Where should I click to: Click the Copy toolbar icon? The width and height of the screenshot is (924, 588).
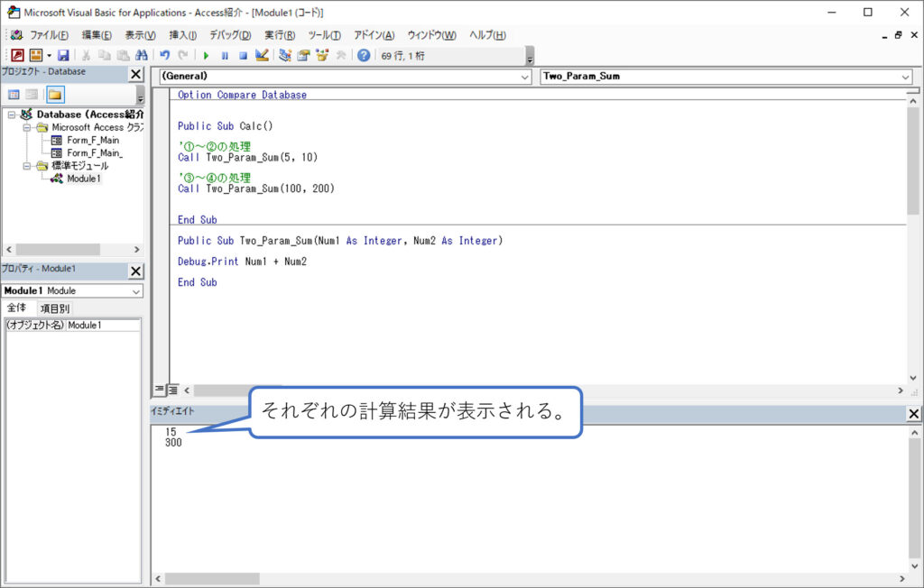pyautogui.click(x=105, y=55)
